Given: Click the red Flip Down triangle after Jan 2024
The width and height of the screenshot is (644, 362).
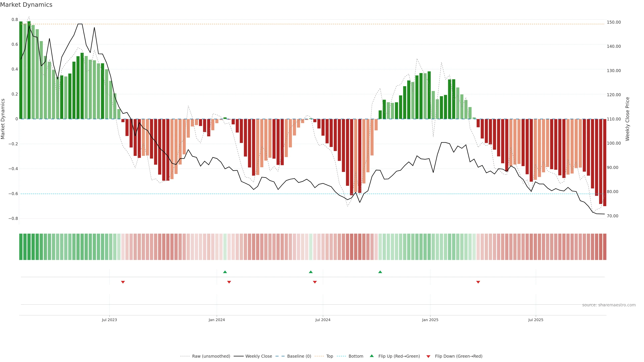Looking at the screenshot, I should [229, 282].
